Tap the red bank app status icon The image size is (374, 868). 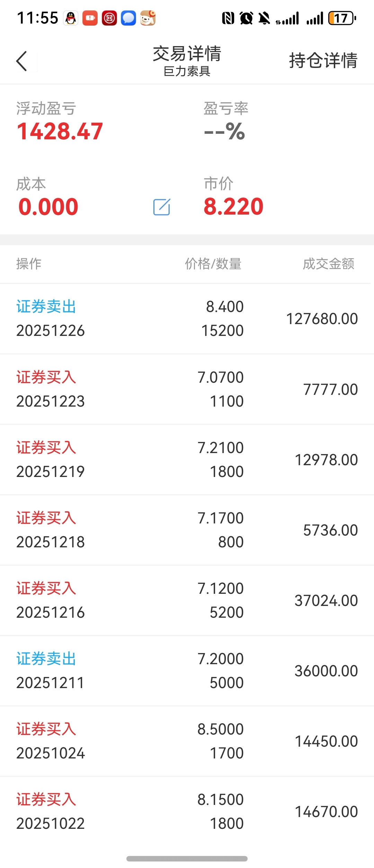pos(109,18)
